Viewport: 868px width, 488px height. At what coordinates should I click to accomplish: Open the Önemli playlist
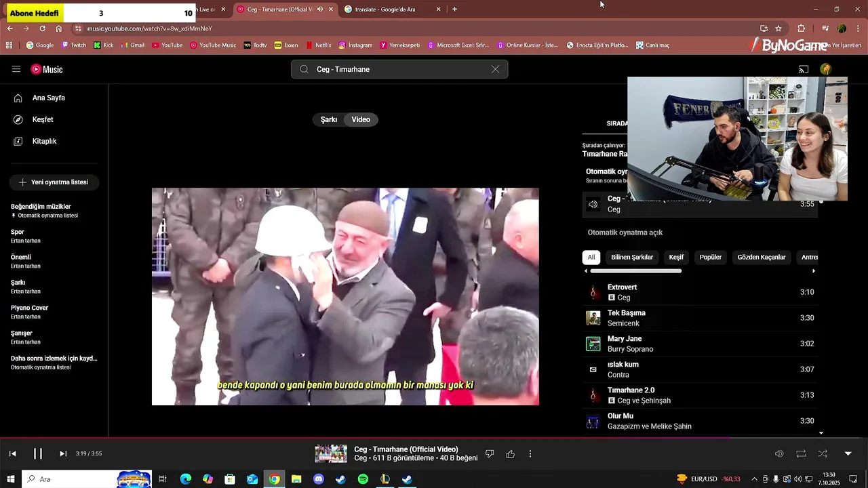point(54,261)
